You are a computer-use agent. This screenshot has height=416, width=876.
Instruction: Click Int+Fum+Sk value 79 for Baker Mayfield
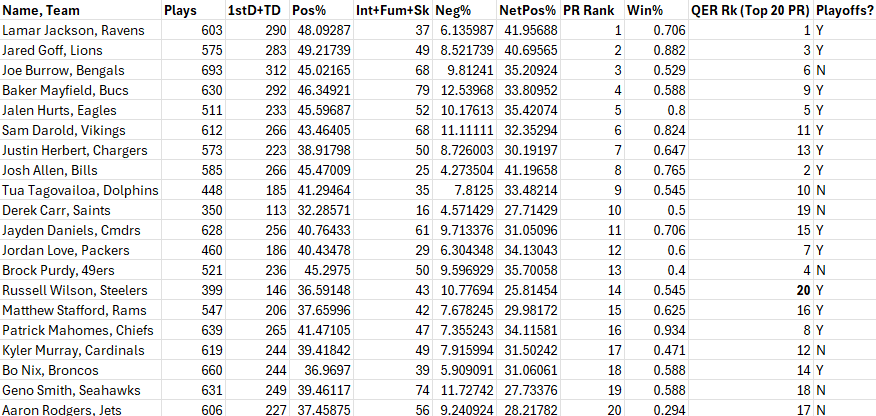click(393, 90)
